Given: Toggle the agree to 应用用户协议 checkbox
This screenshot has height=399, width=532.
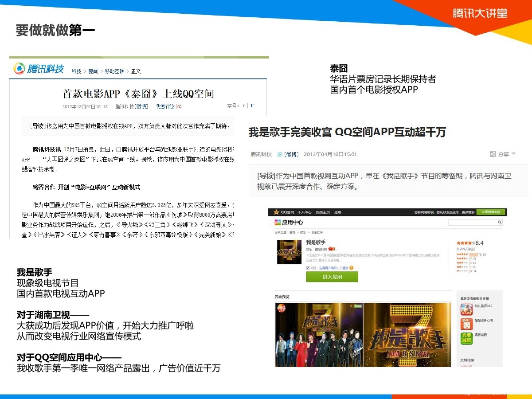Looking at the screenshot, I should (308, 268).
